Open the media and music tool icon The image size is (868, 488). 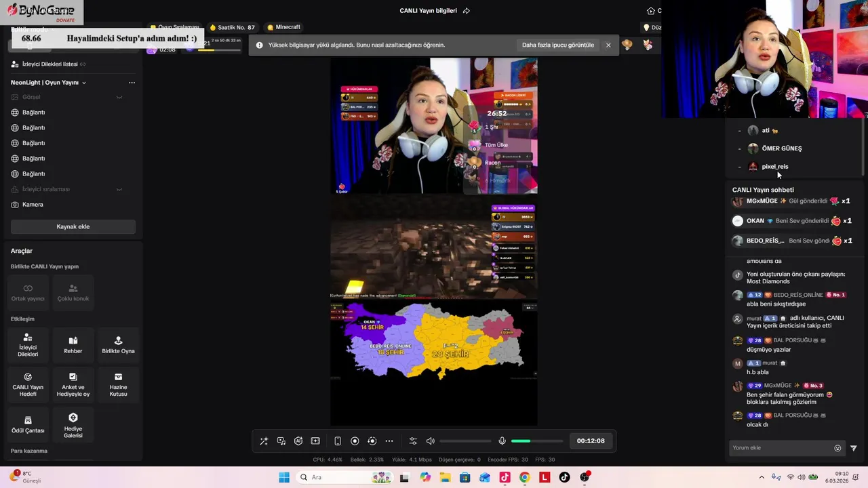[281, 441]
